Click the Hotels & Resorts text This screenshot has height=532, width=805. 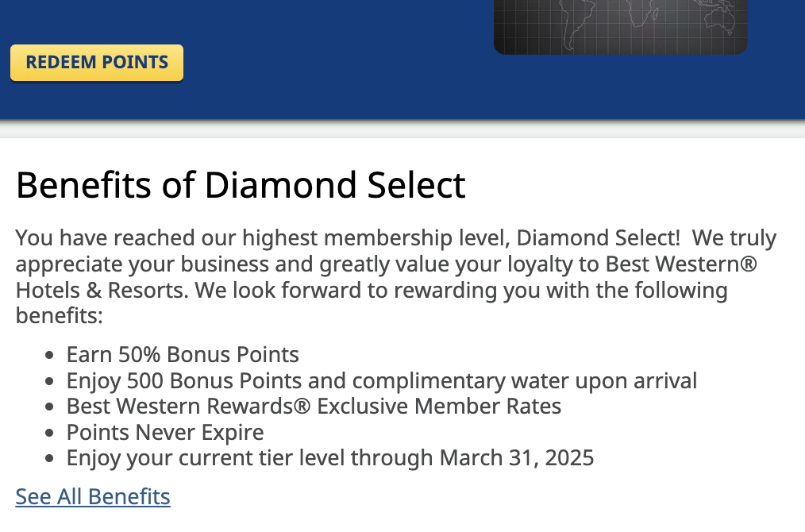coord(101,290)
